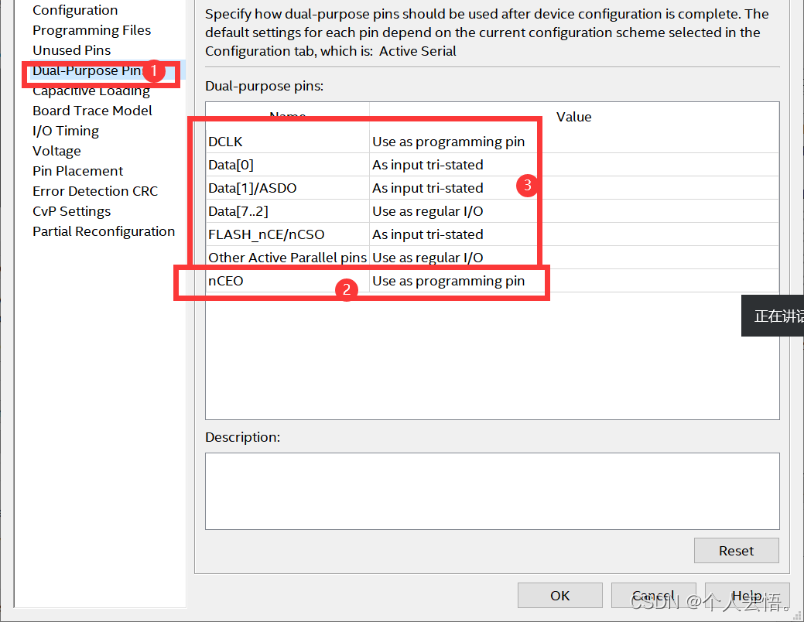The width and height of the screenshot is (804, 622).
Task: Select the Configuration category
Action: coord(71,10)
